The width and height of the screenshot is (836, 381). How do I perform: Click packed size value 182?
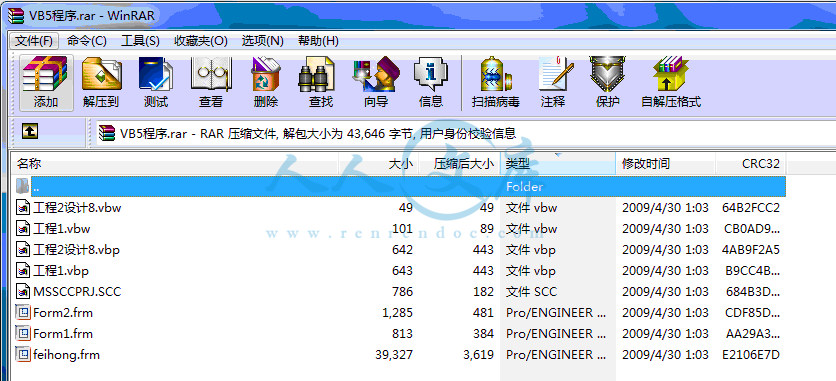[x=484, y=291]
